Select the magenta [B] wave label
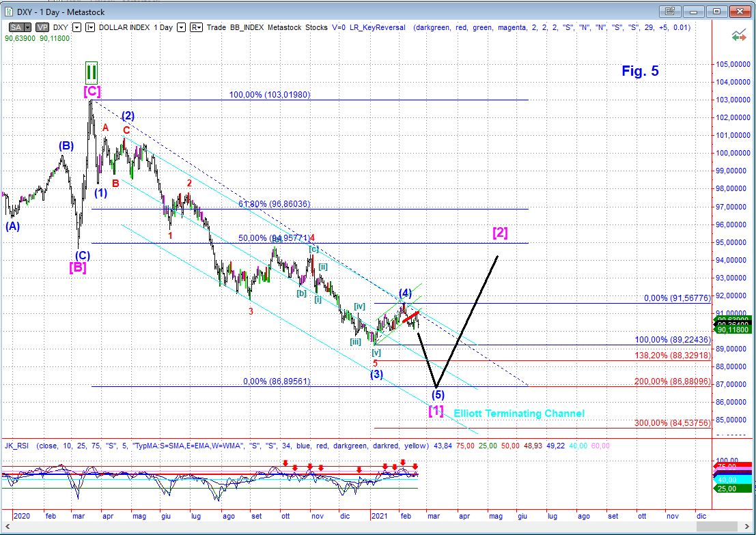This screenshot has height=535, width=756. [x=78, y=267]
